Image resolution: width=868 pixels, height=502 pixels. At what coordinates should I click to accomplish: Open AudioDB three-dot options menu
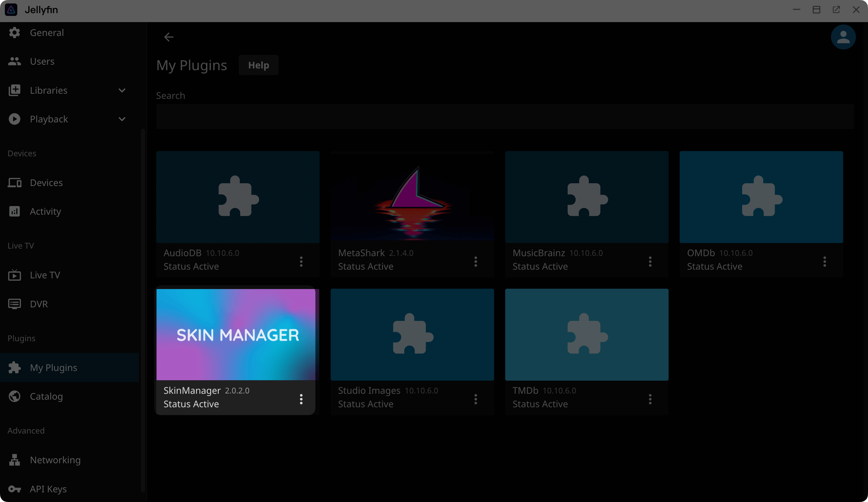[x=301, y=261]
